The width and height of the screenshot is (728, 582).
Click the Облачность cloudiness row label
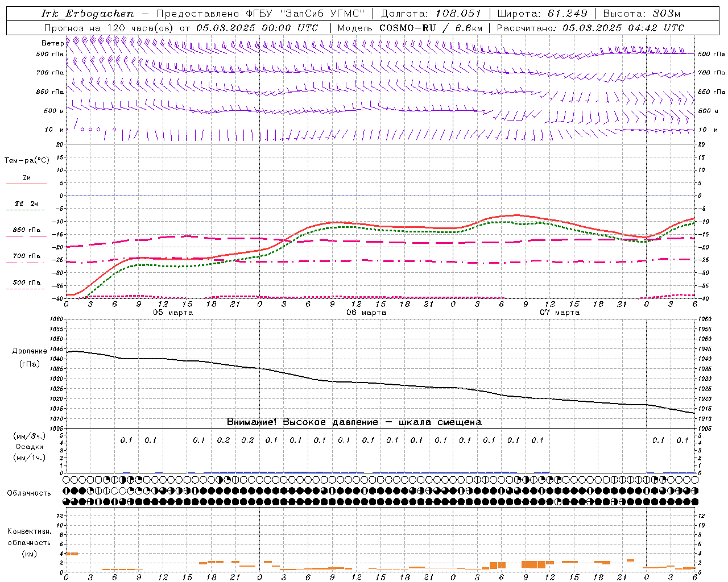(29, 493)
